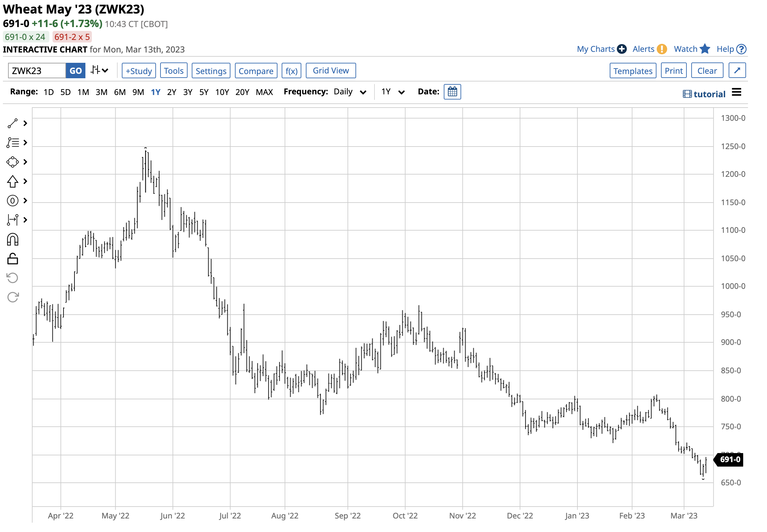
Task: Click the undo arrow icon
Action: 13,278
